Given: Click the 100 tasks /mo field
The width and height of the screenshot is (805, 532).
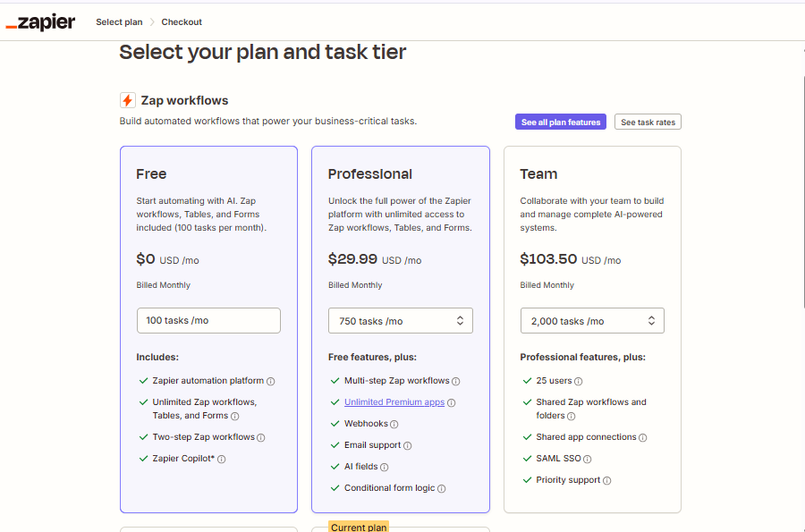Looking at the screenshot, I should pos(208,321).
